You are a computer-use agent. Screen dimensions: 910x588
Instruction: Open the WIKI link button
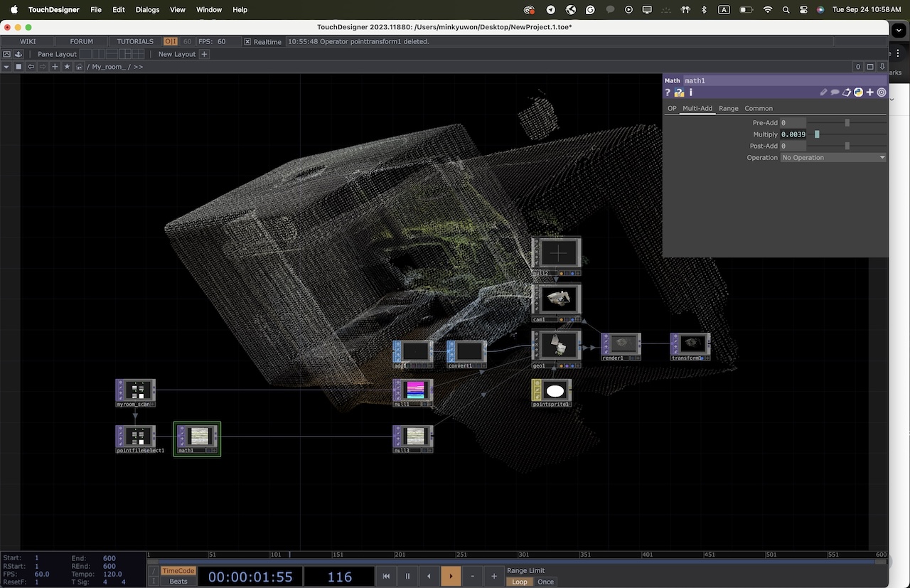[x=28, y=42]
